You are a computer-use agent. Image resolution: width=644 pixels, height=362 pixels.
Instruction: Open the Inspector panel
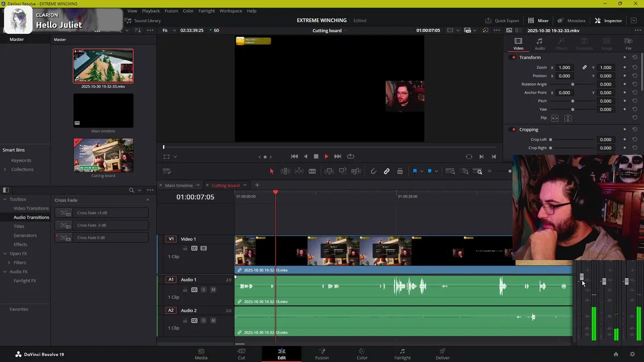point(608,21)
